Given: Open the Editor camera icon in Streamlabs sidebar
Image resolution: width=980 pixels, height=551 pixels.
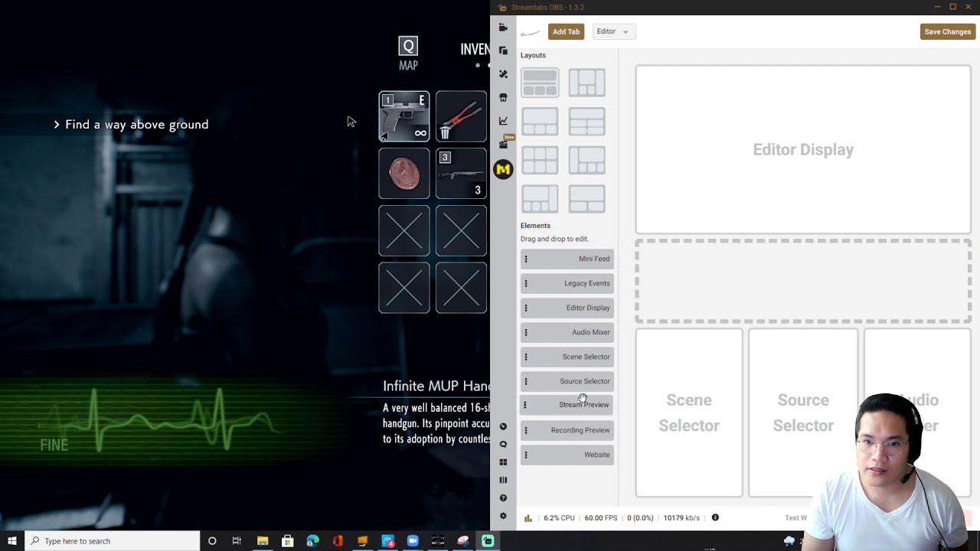Looking at the screenshot, I should click(503, 28).
